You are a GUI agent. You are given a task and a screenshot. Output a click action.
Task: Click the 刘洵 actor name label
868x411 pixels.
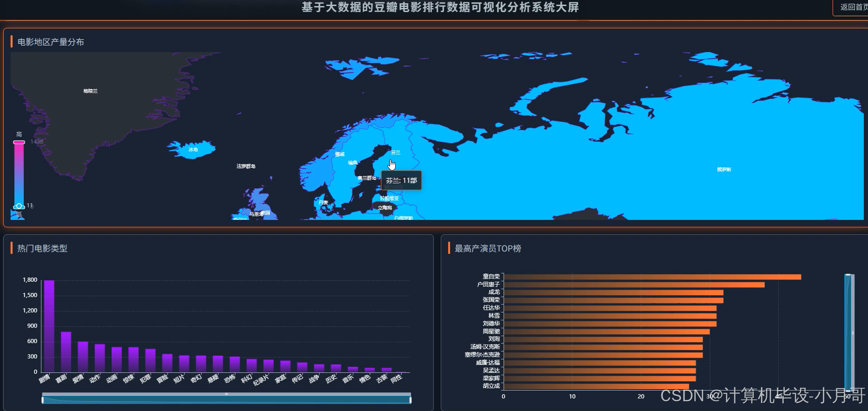(494, 339)
